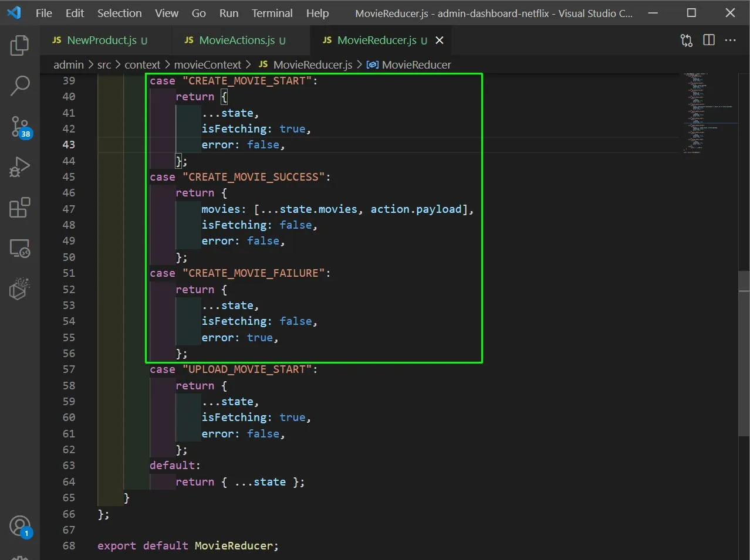The image size is (750, 560).
Task: Click the "CREATE_MOVIE_START" string
Action: point(246,81)
